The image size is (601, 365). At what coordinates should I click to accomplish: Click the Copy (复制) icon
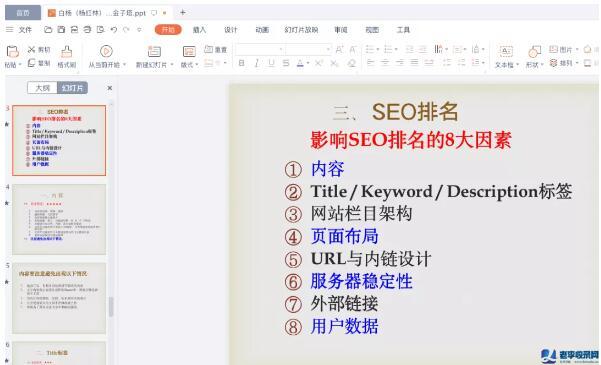31,63
